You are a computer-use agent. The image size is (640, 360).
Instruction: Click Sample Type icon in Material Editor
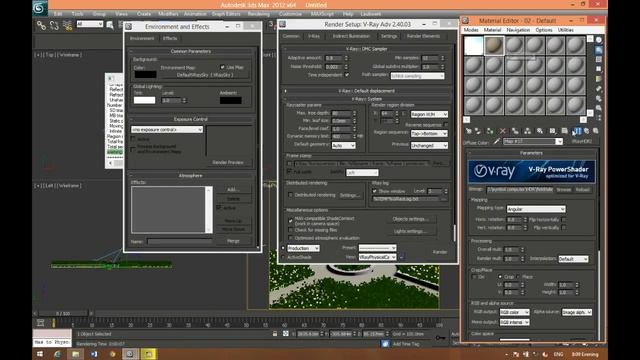tap(599, 40)
